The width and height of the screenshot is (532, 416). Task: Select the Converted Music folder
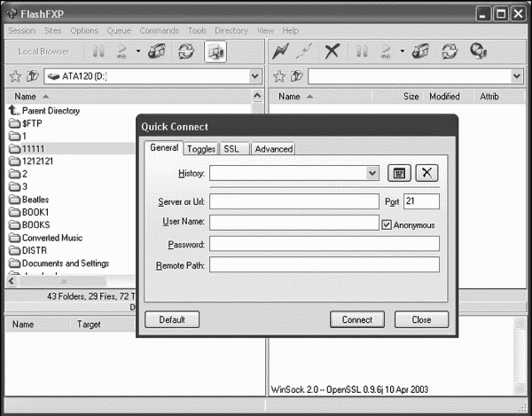(51, 238)
